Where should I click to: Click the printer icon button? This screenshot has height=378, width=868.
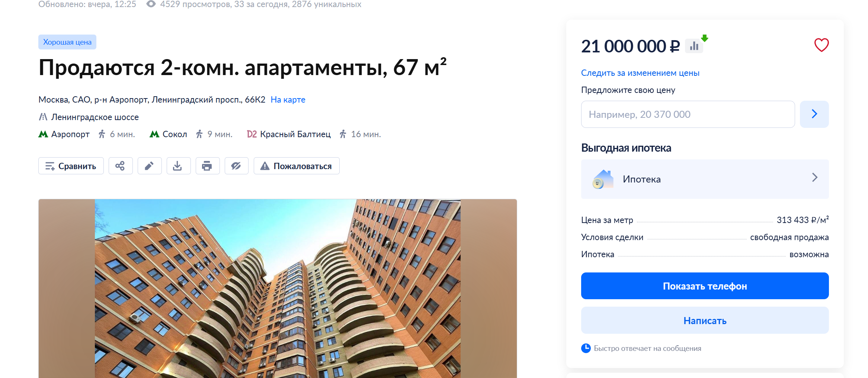(208, 166)
